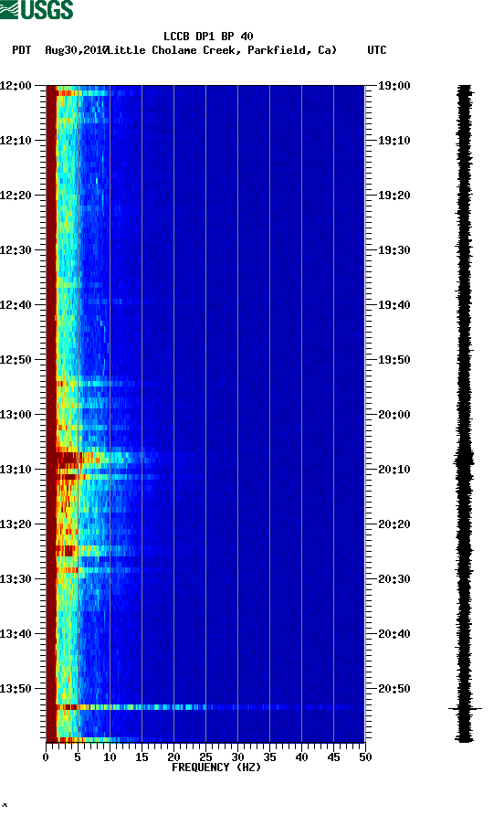Image resolution: width=504 pixels, height=815 pixels.
Task: Click the '13:30' PDT time label
Action: pyautogui.click(x=16, y=579)
